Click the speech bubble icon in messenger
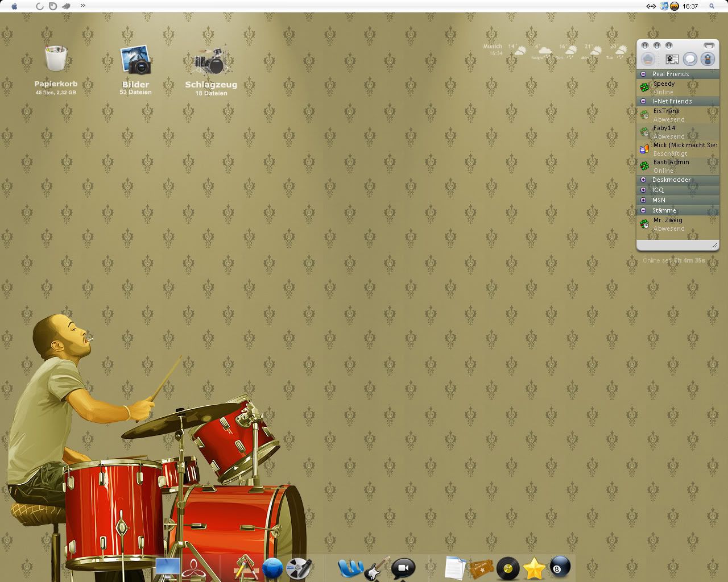The image size is (728, 582). 690,59
